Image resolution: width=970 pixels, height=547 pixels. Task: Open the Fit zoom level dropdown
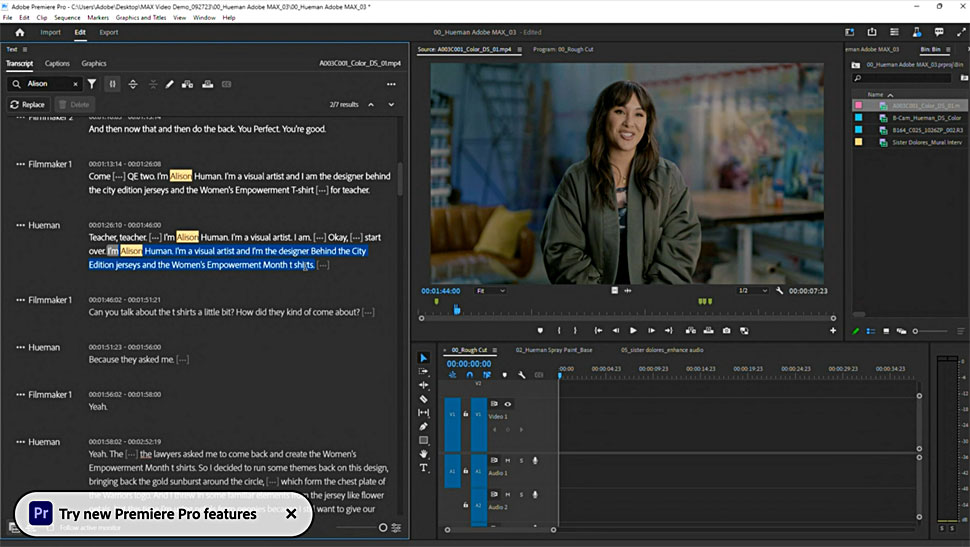pyautogui.click(x=491, y=291)
